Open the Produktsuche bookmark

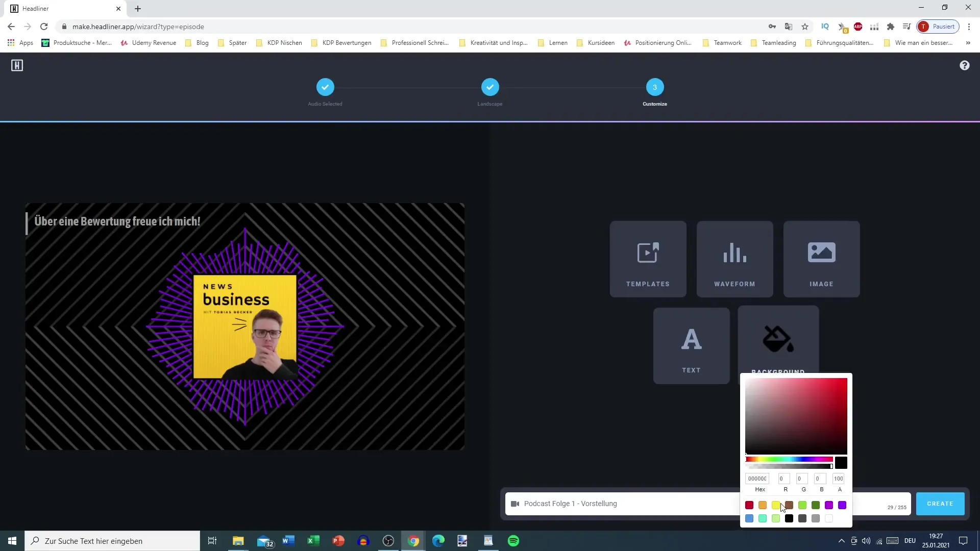tap(77, 43)
